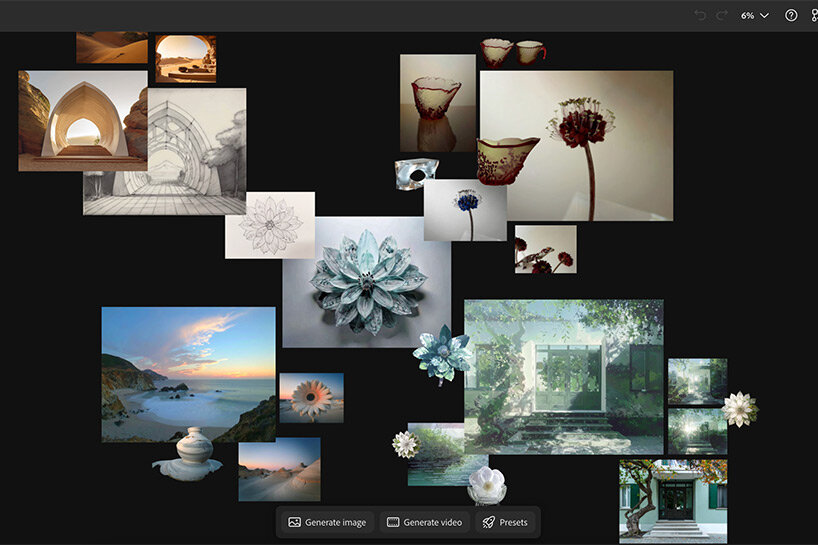Click the share icon in top-right corner
The width and height of the screenshot is (818, 545).
[814, 16]
